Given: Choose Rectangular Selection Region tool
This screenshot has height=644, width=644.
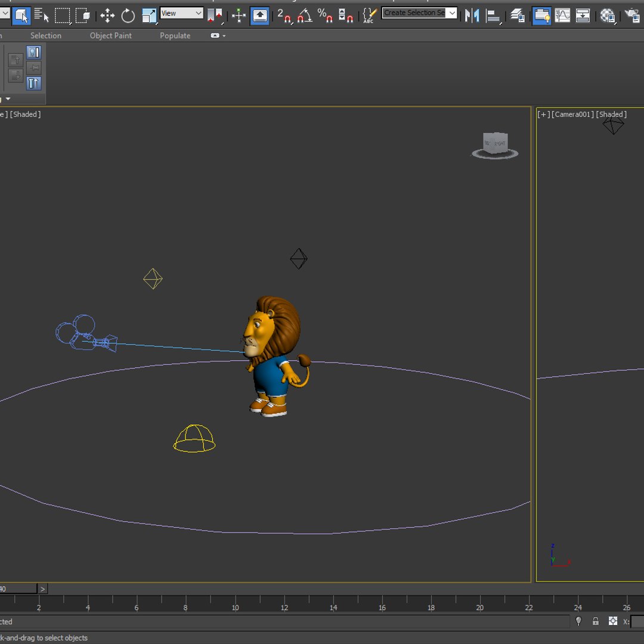Looking at the screenshot, I should coord(63,16).
